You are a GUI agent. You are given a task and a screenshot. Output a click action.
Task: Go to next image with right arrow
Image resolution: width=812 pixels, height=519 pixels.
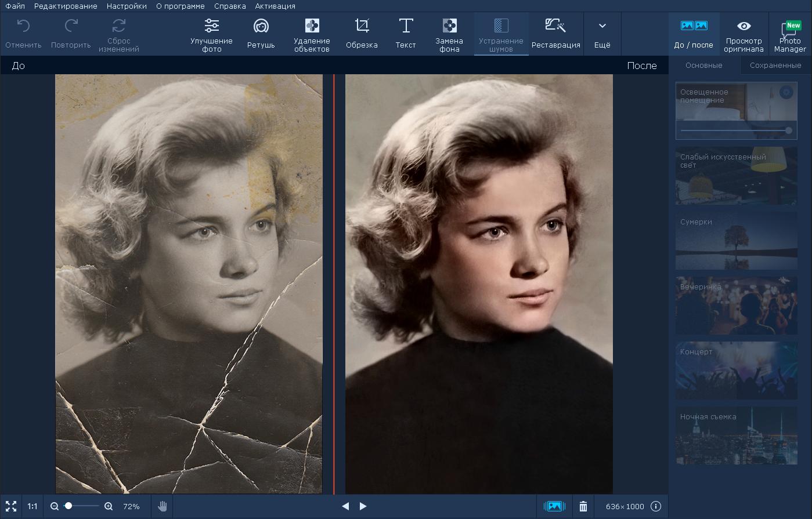[363, 506]
